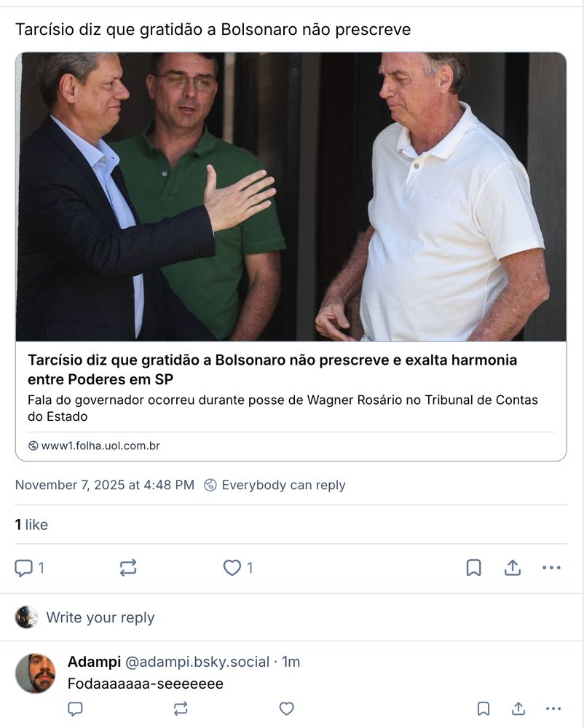Like Adampi's comment with the heart icon
This screenshot has width=584, height=728.
[x=286, y=708]
